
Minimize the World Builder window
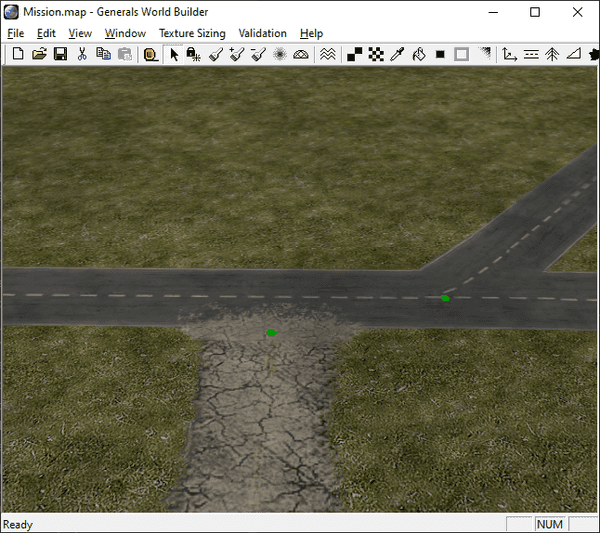click(x=493, y=12)
